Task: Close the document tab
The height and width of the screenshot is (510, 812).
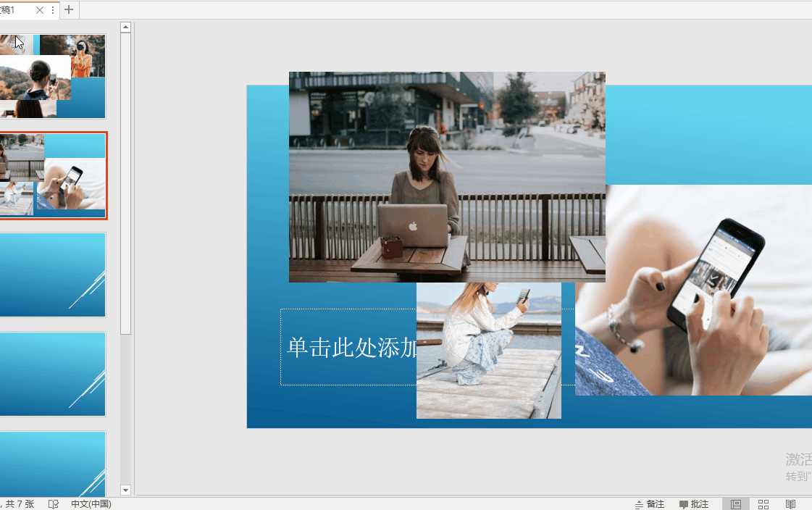Action: (40, 10)
